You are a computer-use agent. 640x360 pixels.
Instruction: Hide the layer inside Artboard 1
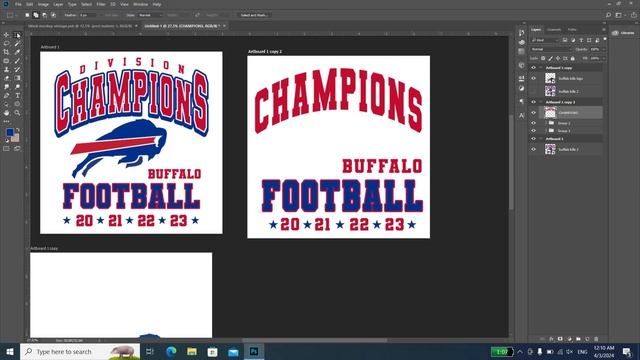point(533,149)
